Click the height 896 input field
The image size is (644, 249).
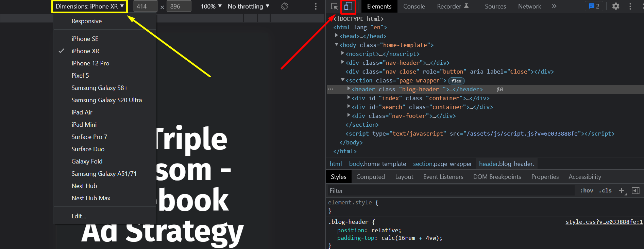(179, 6)
